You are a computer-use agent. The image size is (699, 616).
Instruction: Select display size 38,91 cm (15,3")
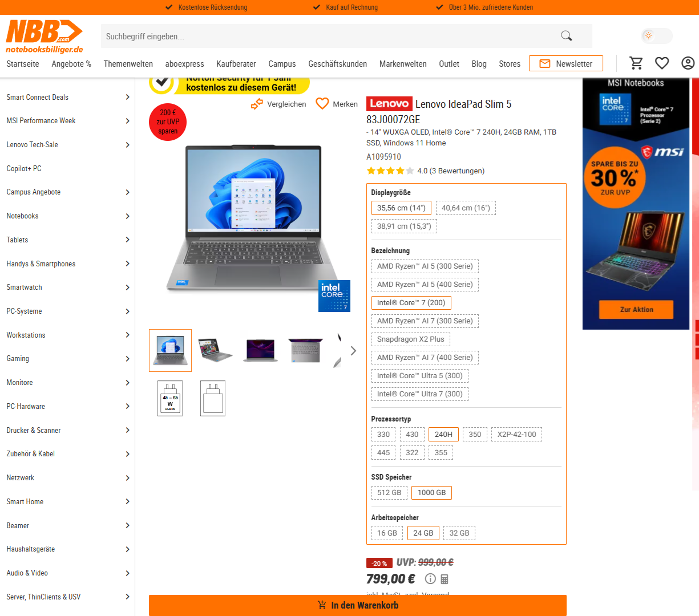[404, 226]
